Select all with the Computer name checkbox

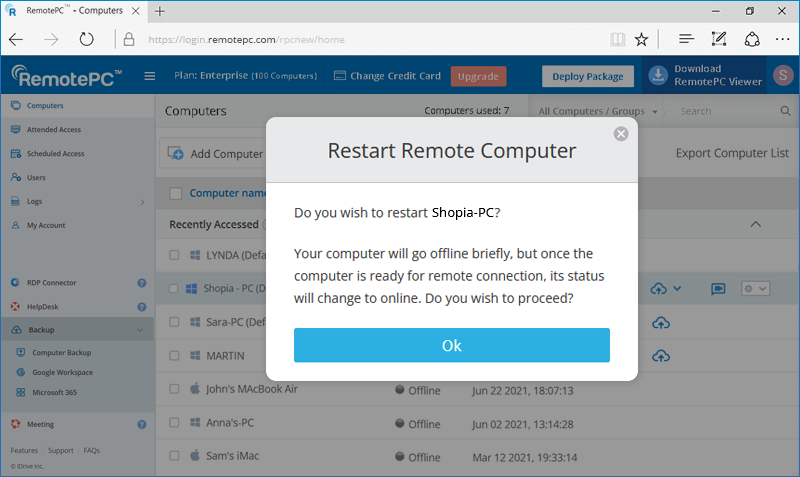point(176,193)
